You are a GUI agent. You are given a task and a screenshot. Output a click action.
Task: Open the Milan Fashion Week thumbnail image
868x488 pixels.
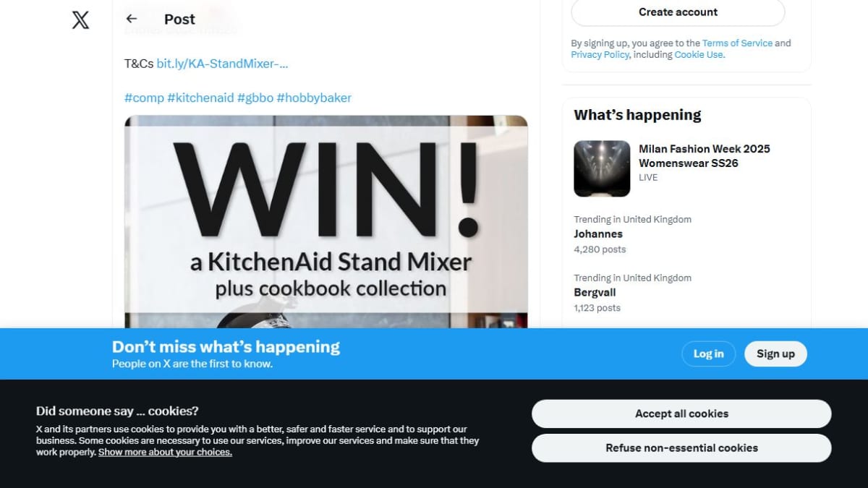pyautogui.click(x=602, y=168)
